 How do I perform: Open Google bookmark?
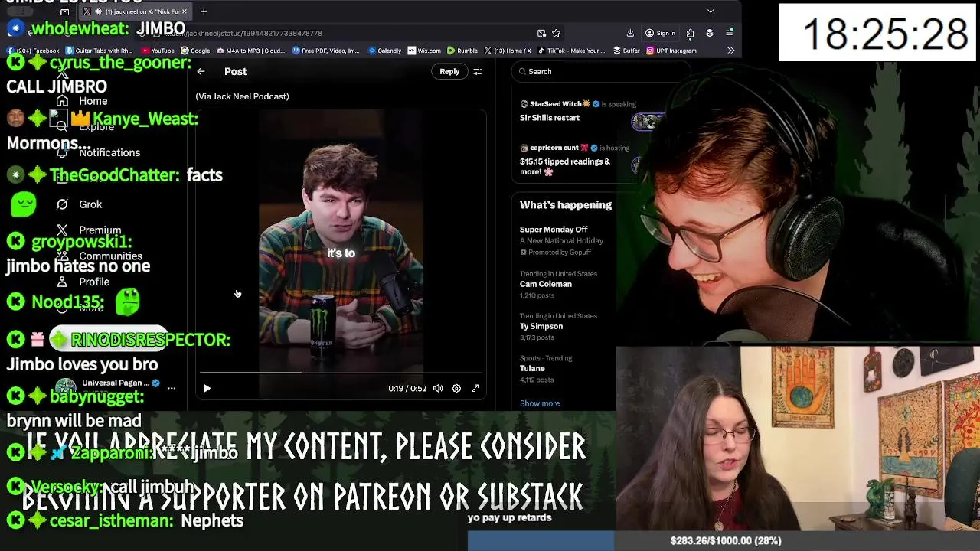coord(195,51)
